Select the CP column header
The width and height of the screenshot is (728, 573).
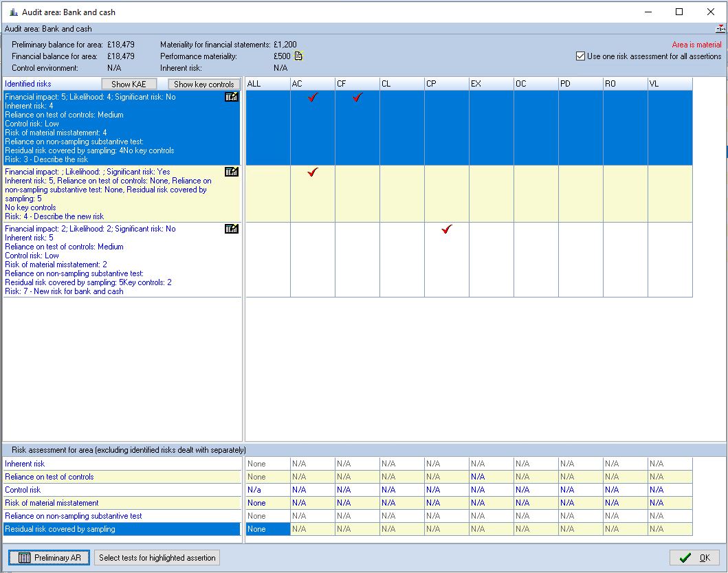(447, 84)
